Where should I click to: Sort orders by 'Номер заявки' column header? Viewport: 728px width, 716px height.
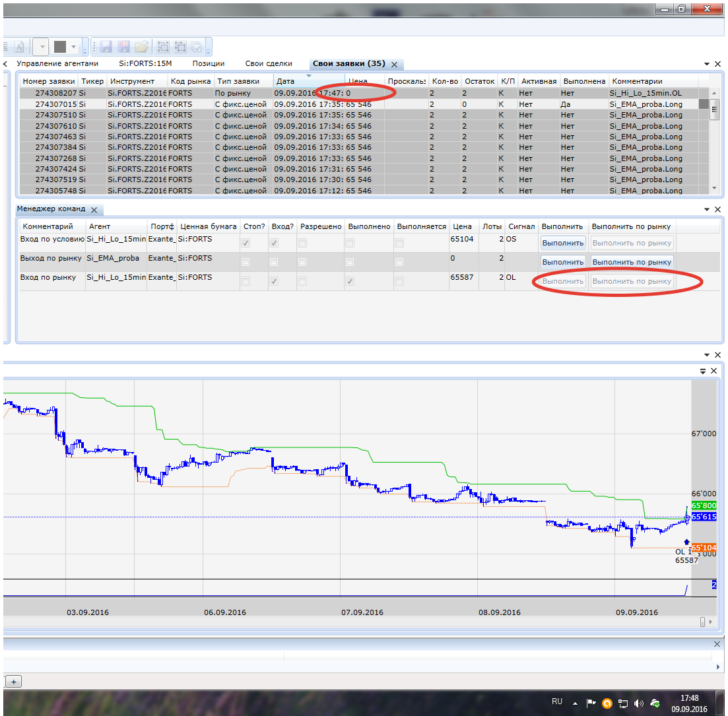(49, 81)
